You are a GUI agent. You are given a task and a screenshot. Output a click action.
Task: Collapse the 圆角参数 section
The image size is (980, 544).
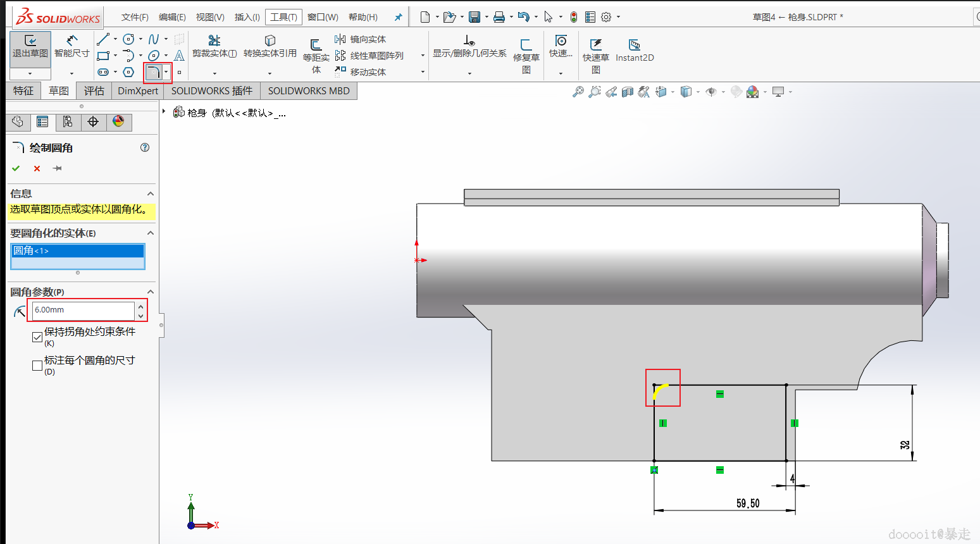click(x=151, y=292)
